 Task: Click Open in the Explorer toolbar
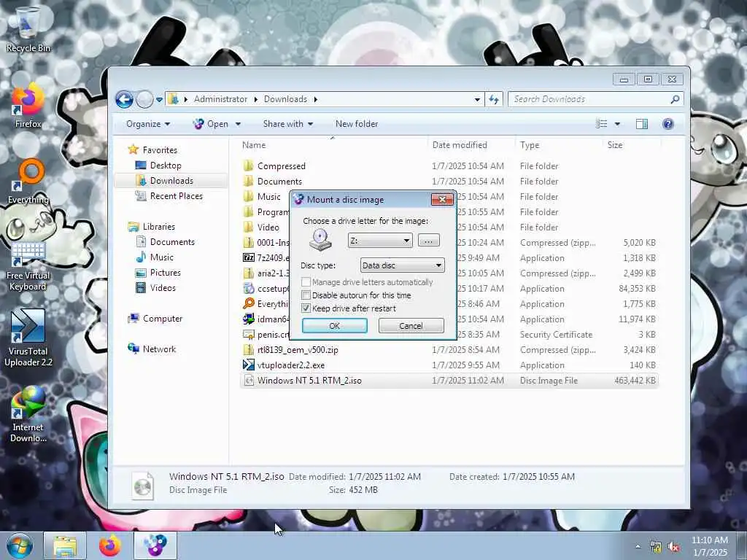coord(212,124)
